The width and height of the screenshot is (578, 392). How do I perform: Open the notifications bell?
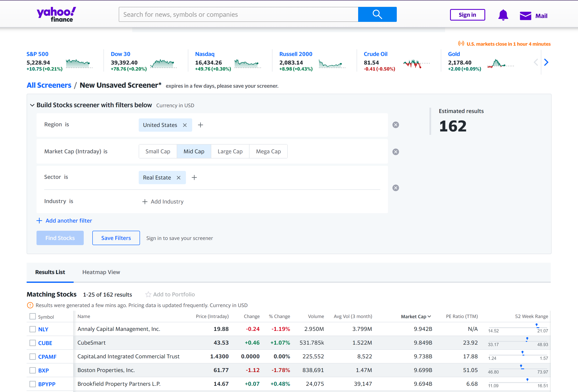click(503, 15)
